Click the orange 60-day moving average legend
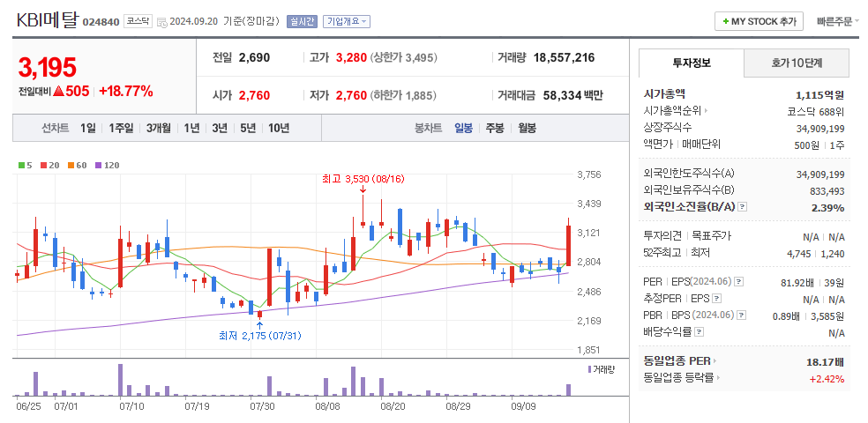Screen dimensions: 868x423 coord(78,165)
